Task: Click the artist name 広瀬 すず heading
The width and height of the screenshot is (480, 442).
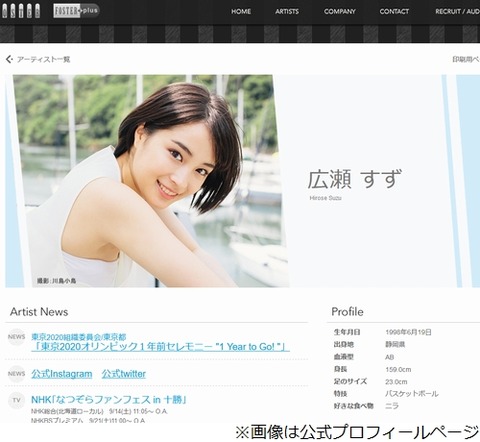Action: click(355, 179)
